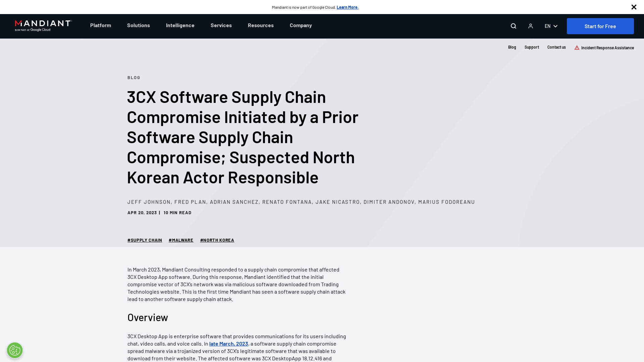Click the #SUPPLY CHAIN tag link
Image resolution: width=644 pixels, height=362 pixels.
[144, 240]
